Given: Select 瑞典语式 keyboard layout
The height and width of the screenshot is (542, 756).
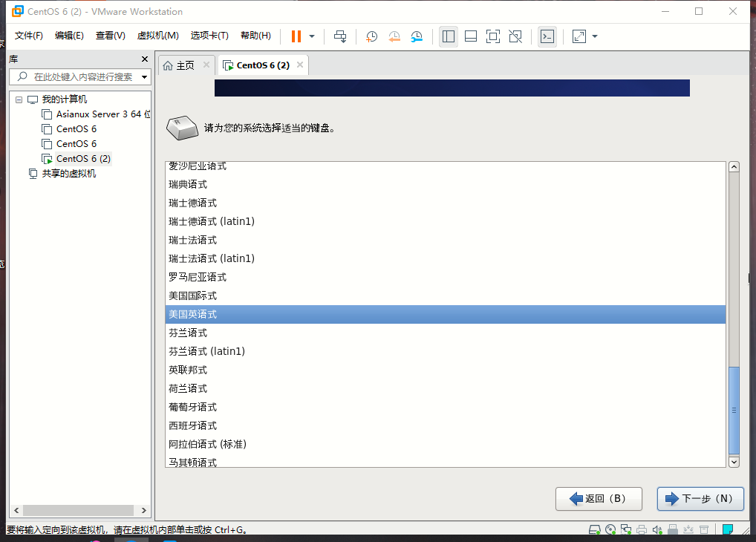Looking at the screenshot, I should 445,184.
